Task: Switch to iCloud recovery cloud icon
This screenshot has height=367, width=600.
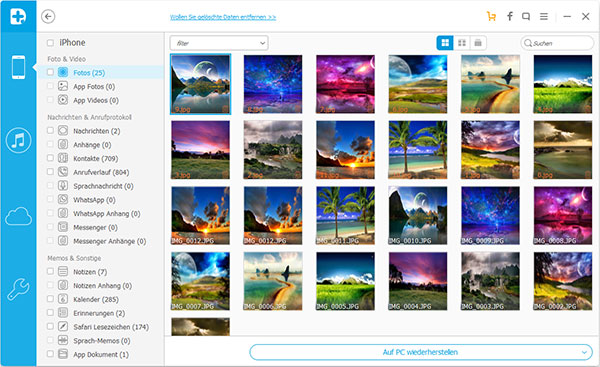Action: click(18, 216)
